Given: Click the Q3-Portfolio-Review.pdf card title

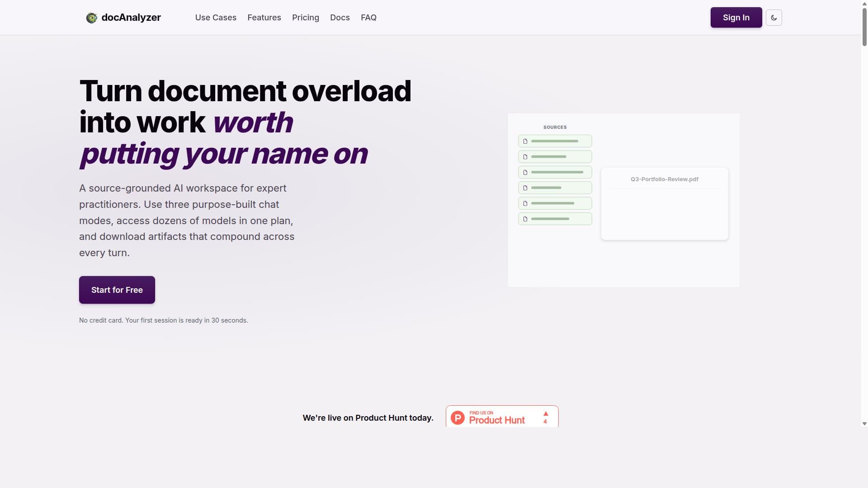Looking at the screenshot, I should pyautogui.click(x=664, y=179).
